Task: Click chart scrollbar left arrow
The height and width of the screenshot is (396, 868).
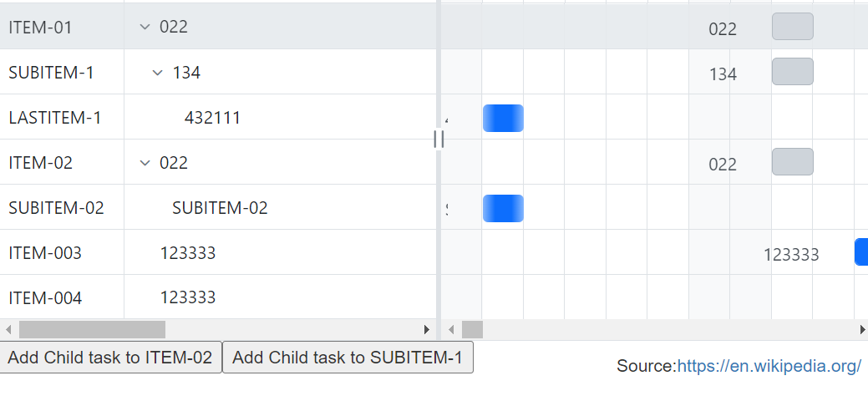Action: [451, 329]
